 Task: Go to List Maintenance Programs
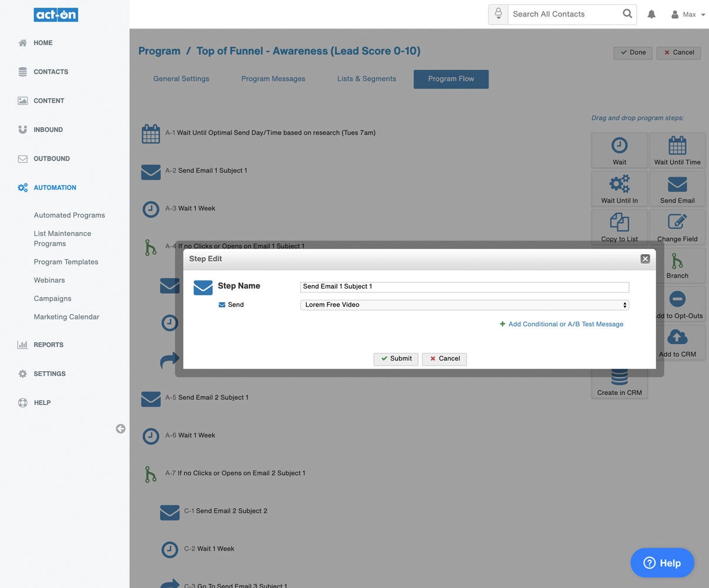pyautogui.click(x=62, y=238)
